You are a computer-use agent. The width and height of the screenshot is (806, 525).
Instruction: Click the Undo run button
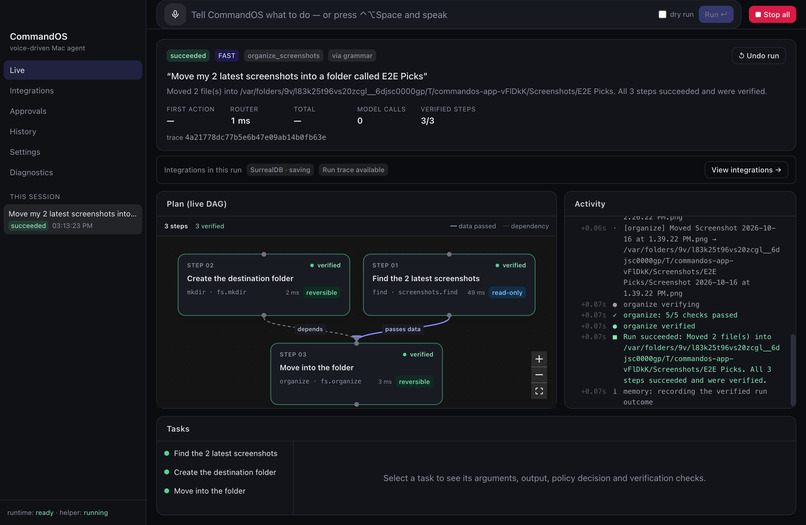758,56
